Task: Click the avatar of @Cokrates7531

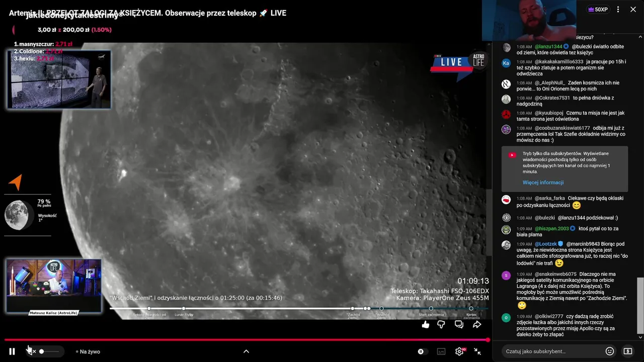Action: tap(506, 99)
